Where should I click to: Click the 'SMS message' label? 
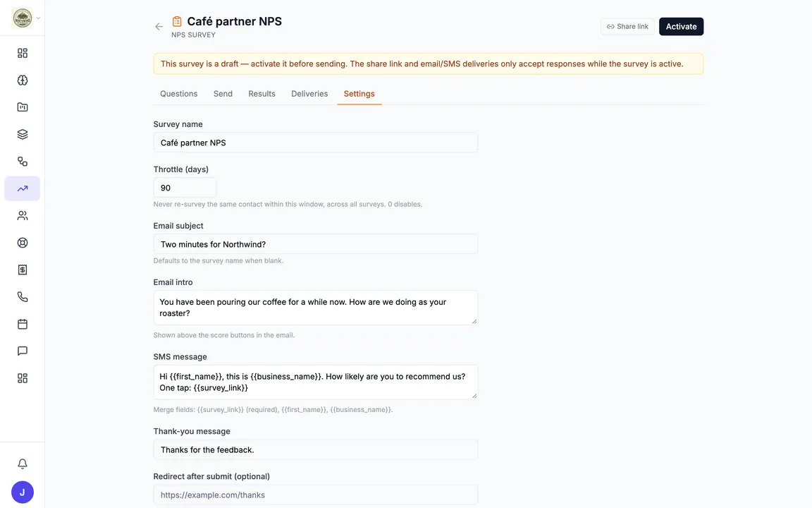click(x=180, y=356)
